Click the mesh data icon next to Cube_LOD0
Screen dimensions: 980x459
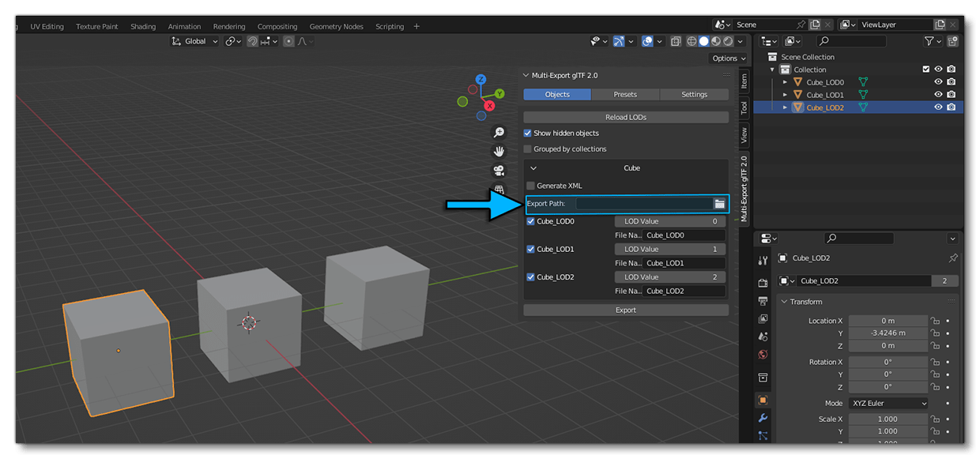tap(864, 82)
